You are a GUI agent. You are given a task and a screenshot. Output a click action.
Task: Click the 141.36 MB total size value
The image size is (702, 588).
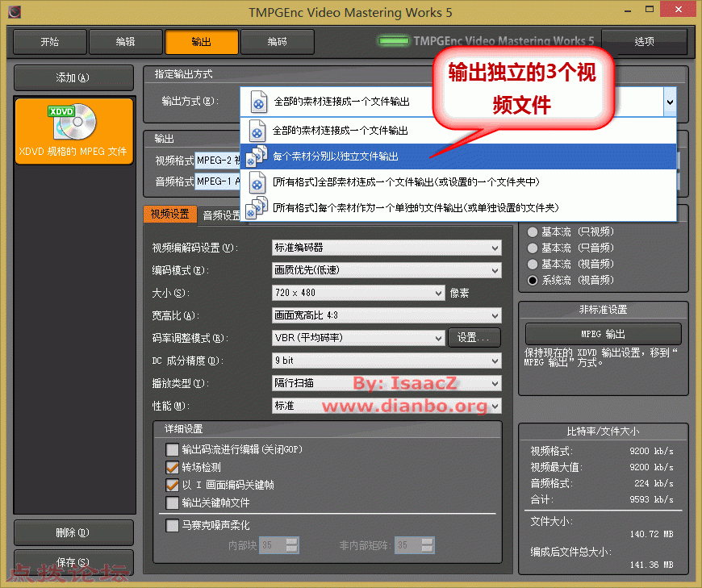click(651, 565)
